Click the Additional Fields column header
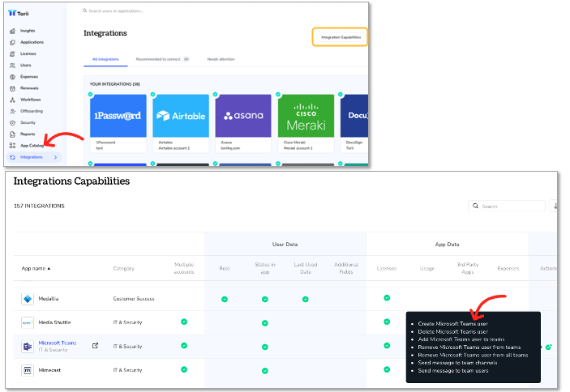 point(346,268)
